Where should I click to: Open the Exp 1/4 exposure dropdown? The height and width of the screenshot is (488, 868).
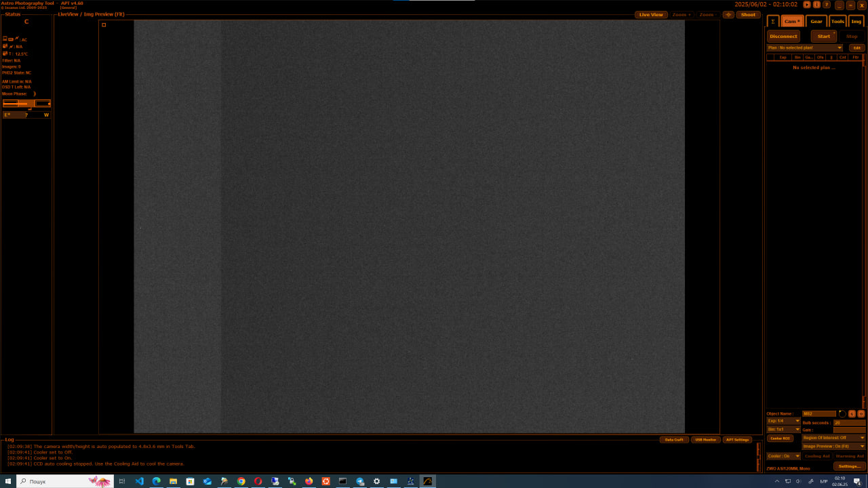tap(784, 421)
